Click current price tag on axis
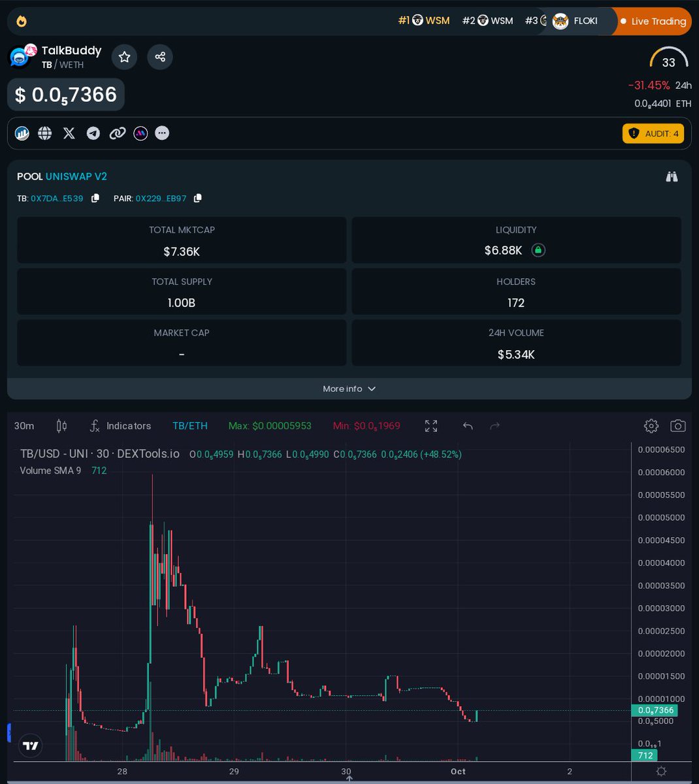This screenshot has height=784, width=699. pyautogui.click(x=654, y=710)
